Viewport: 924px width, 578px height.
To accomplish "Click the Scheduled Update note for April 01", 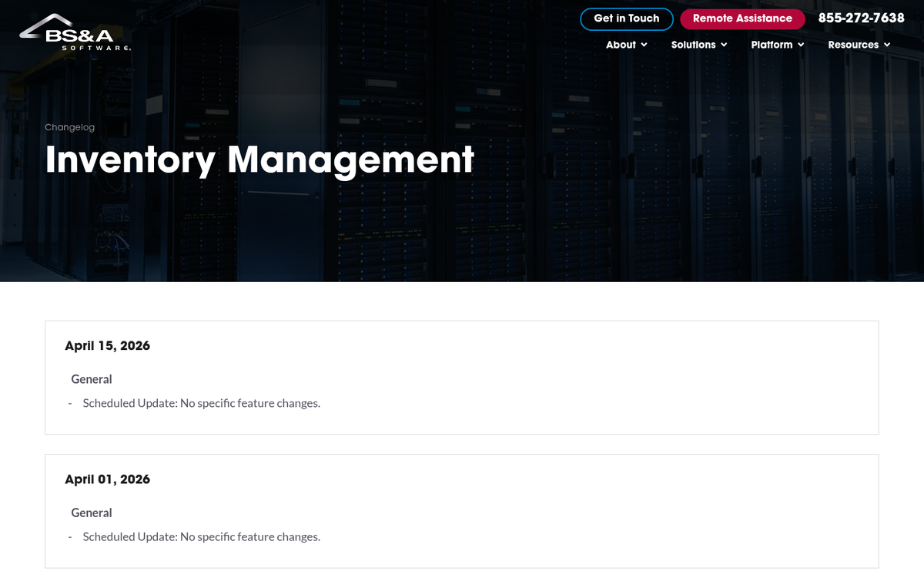I will [201, 536].
